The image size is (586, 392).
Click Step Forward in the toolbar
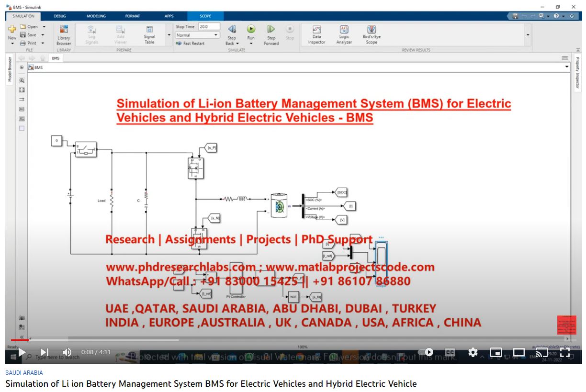[271, 34]
